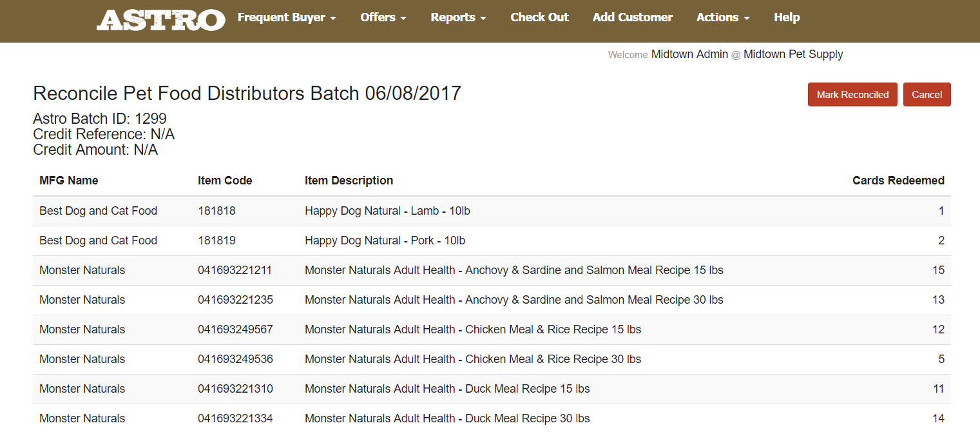Screen dimensions: 980x432
Task: Click Chicken Meal & Rice Recipe 30 lbs
Action: click(473, 359)
